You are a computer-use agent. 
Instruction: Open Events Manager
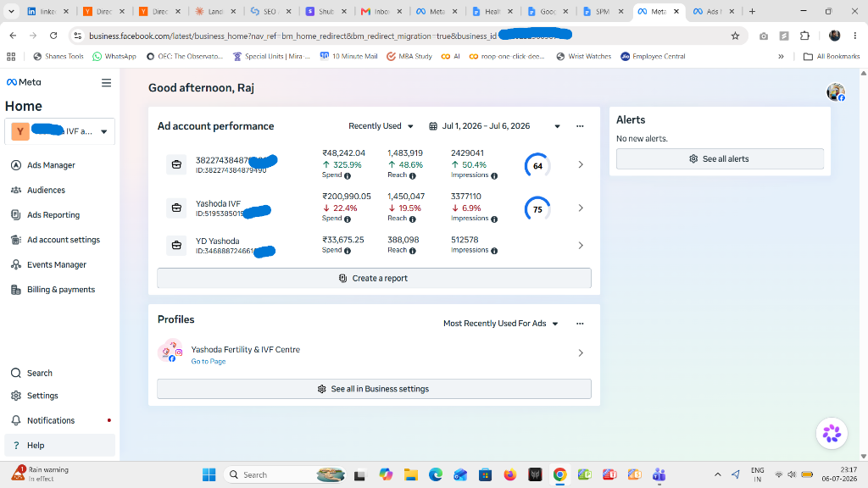tap(57, 264)
